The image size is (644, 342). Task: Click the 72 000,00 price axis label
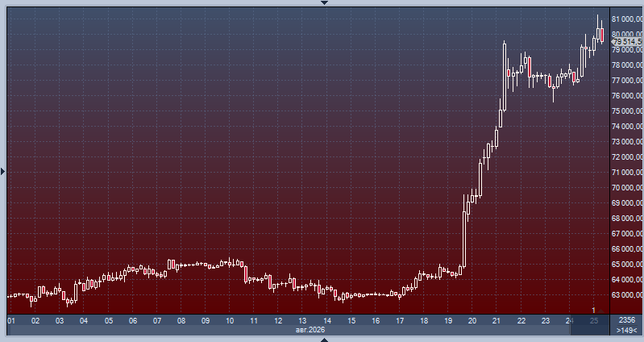[x=627, y=157]
